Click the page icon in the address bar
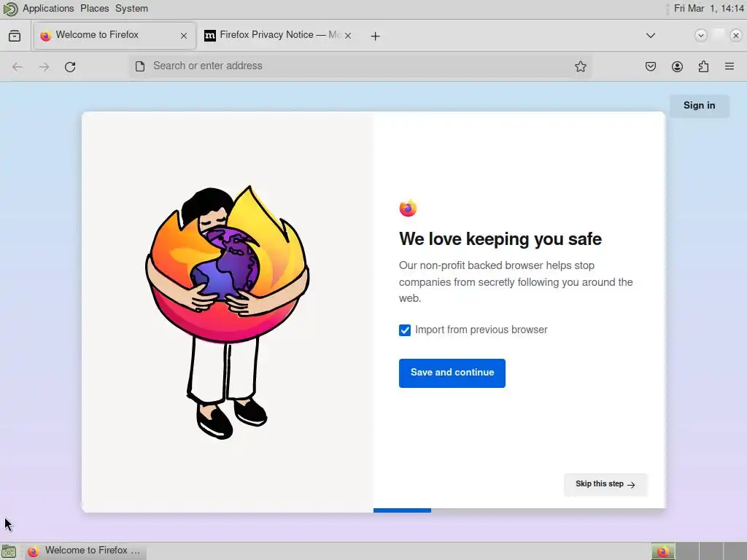Viewport: 747px width, 560px height. click(140, 66)
